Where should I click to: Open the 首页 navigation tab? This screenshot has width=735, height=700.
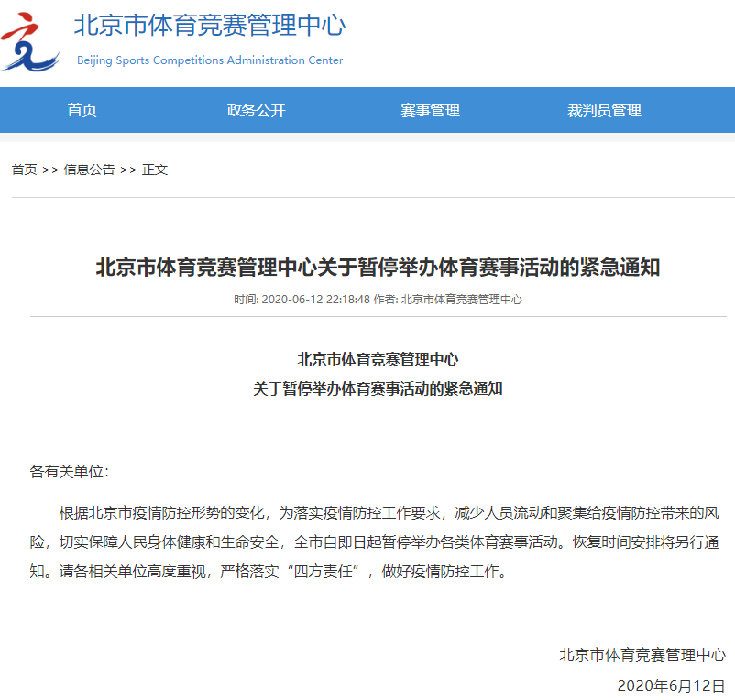click(x=82, y=110)
